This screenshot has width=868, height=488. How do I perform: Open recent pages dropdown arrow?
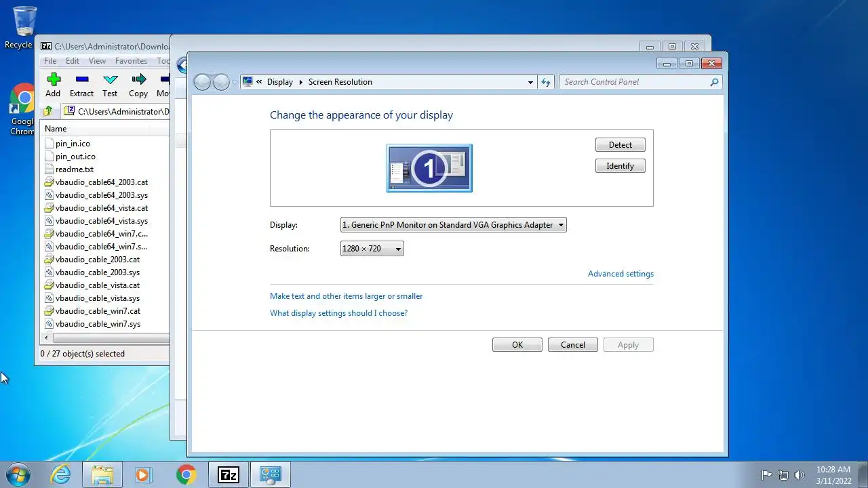click(235, 82)
